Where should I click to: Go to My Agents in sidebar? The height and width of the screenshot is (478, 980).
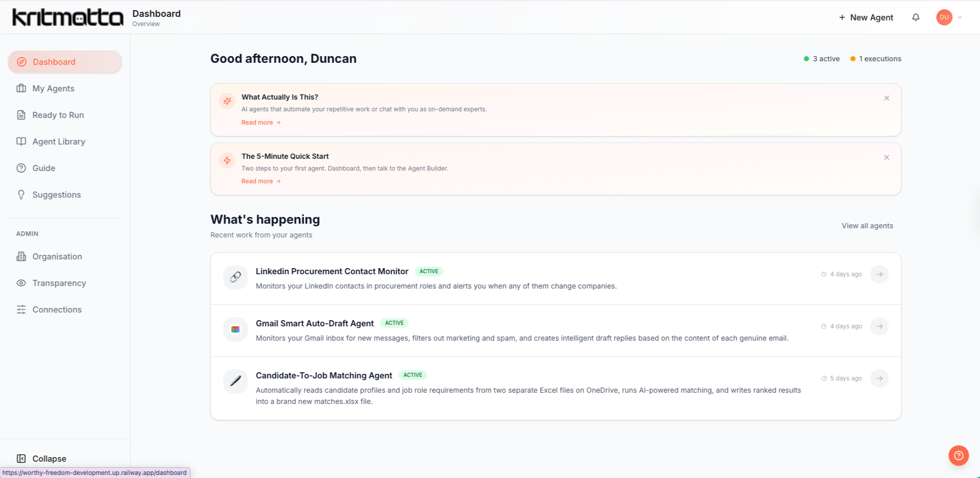point(53,88)
